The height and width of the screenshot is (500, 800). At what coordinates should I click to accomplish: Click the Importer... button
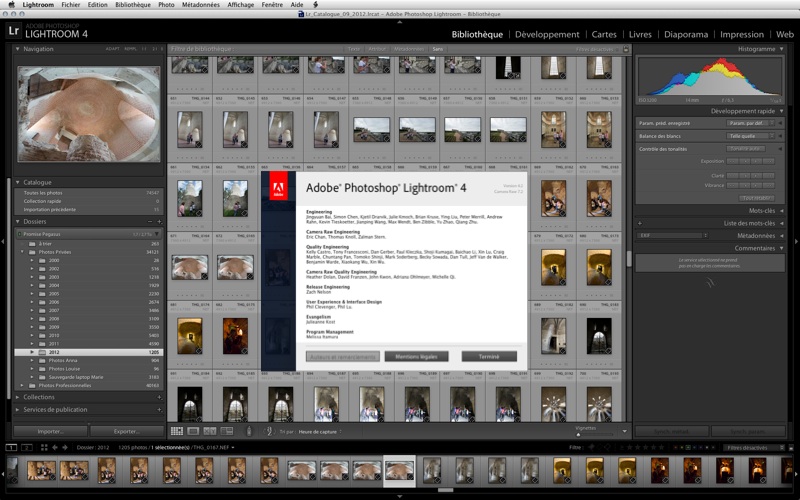pyautogui.click(x=51, y=431)
